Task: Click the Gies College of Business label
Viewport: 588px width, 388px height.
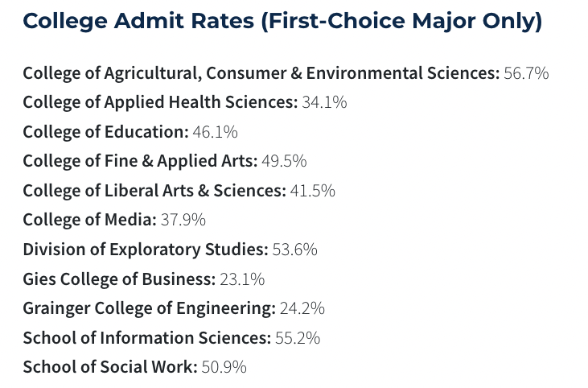Action: click(119, 279)
